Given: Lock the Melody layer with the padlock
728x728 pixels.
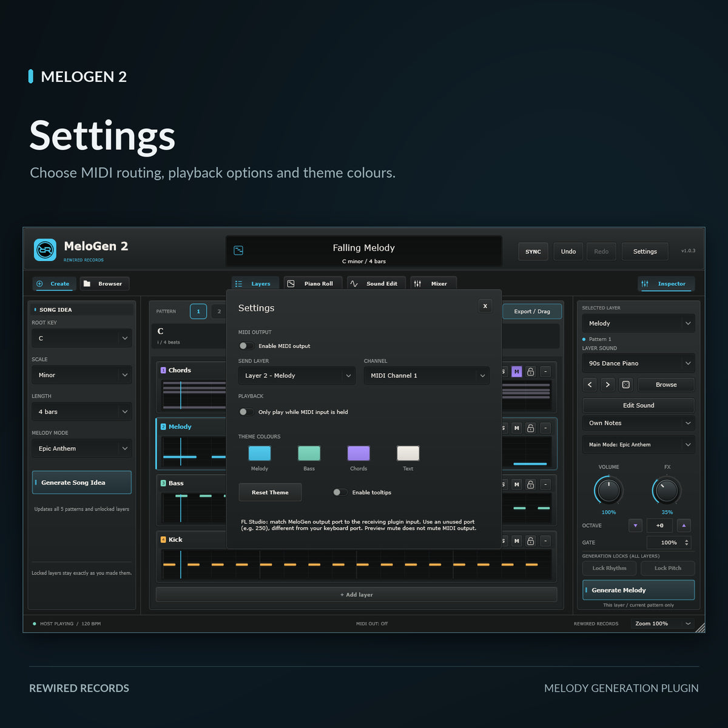Looking at the screenshot, I should 530,428.
